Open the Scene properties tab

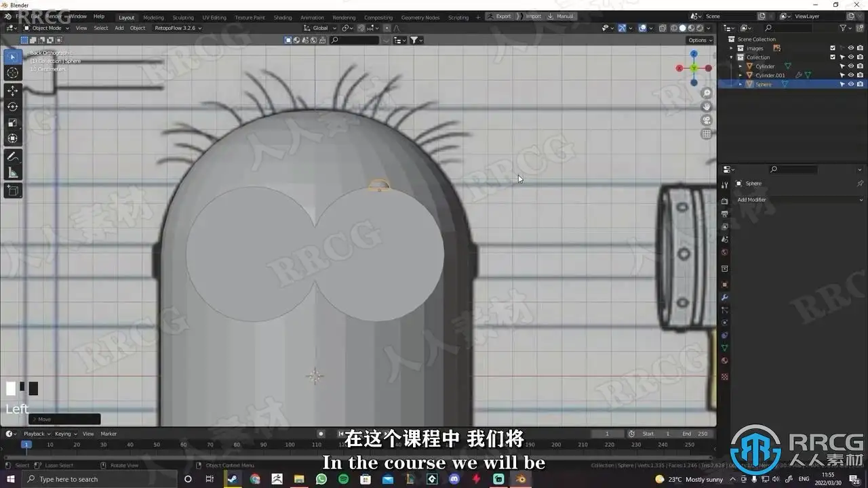724,239
